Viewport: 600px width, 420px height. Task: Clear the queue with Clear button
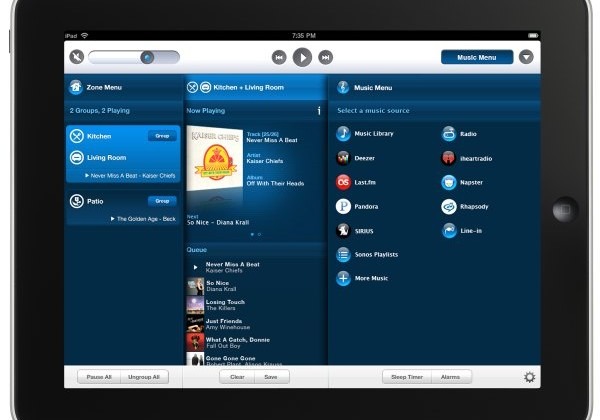[x=237, y=377]
